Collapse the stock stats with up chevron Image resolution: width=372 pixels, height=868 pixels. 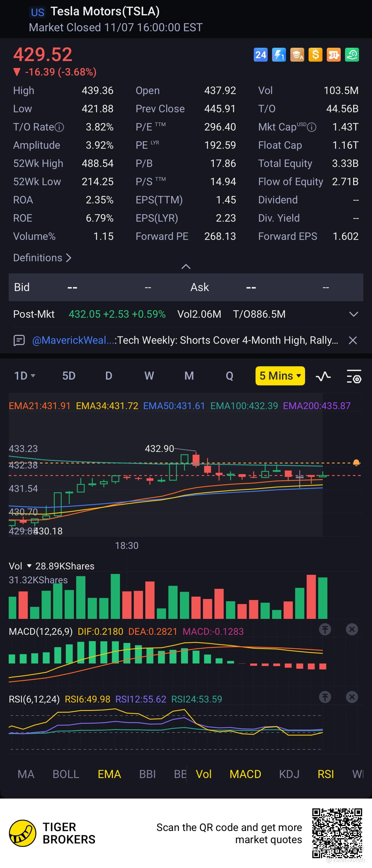coord(186,266)
